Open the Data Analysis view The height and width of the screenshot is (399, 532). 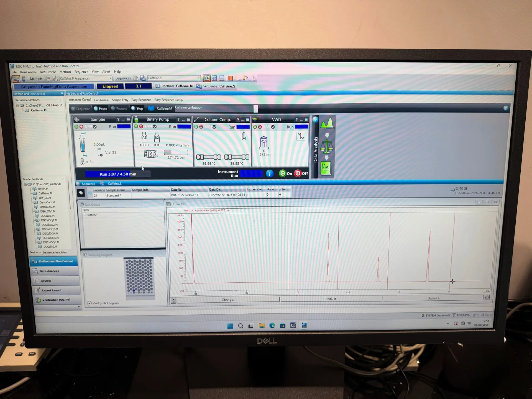55,271
